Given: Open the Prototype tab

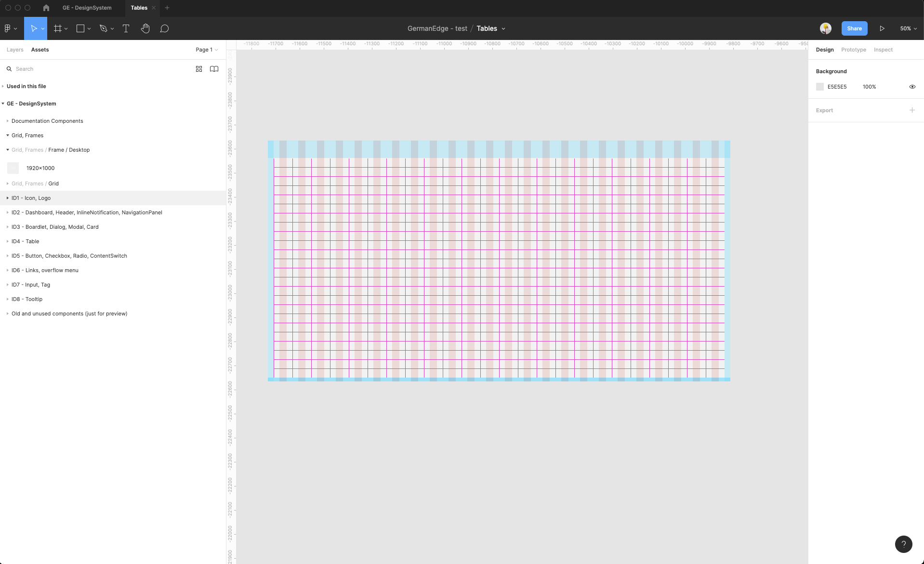Looking at the screenshot, I should tap(853, 50).
